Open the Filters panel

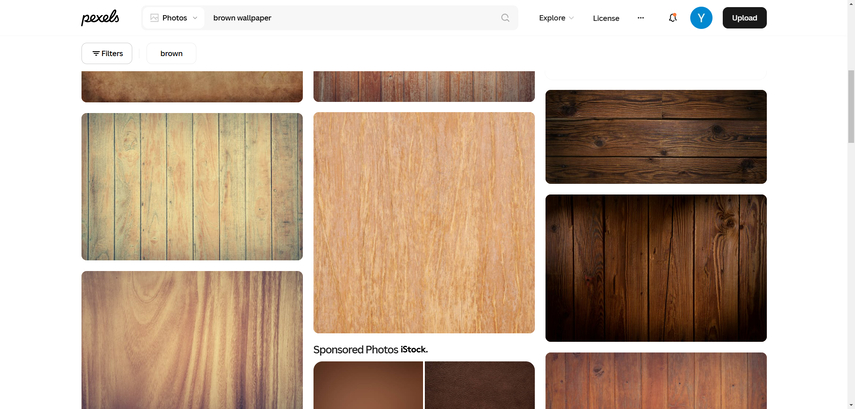click(107, 53)
